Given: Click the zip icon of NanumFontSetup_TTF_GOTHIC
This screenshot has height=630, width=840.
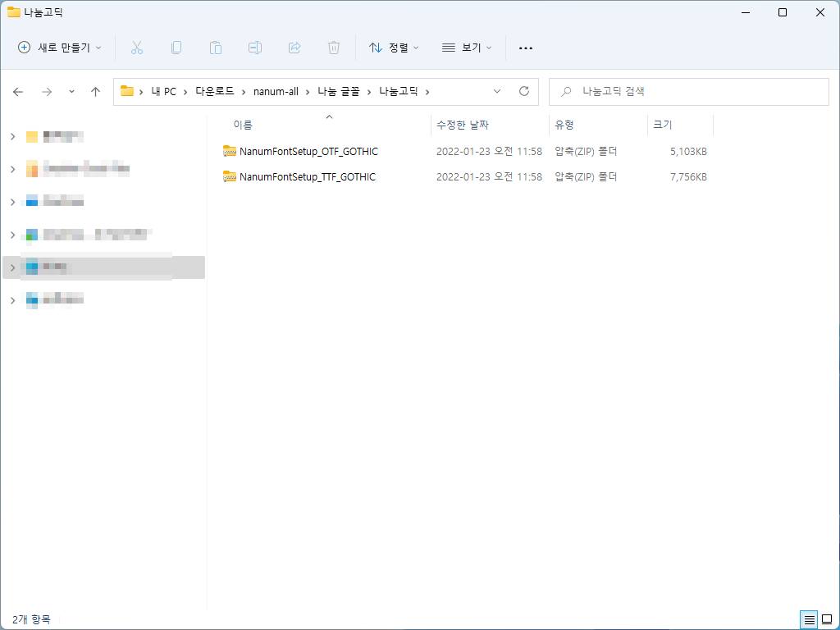Looking at the screenshot, I should click(x=230, y=177).
